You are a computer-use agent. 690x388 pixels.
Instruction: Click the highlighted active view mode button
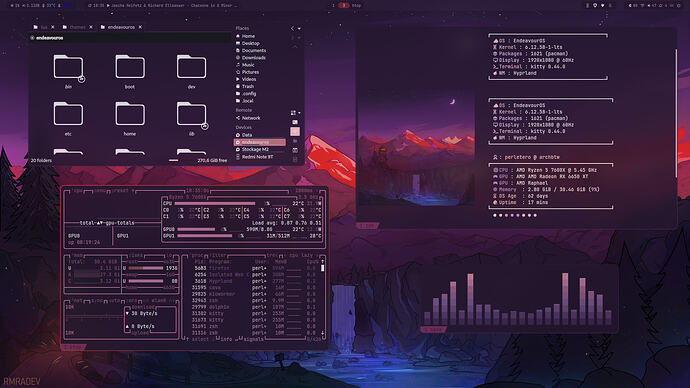(295, 132)
